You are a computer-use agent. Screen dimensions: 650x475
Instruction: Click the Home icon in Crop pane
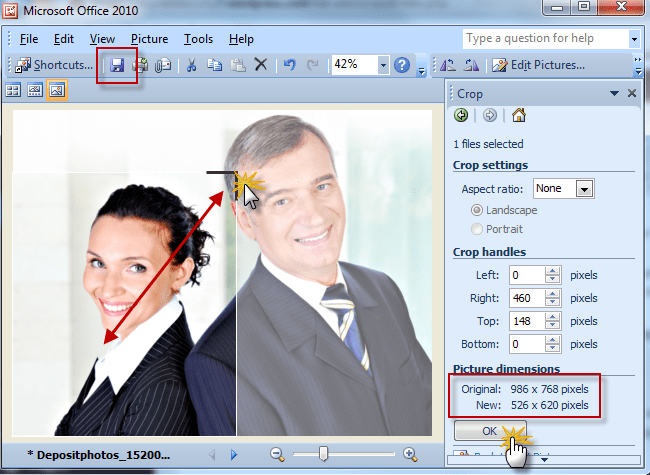pyautogui.click(x=519, y=115)
